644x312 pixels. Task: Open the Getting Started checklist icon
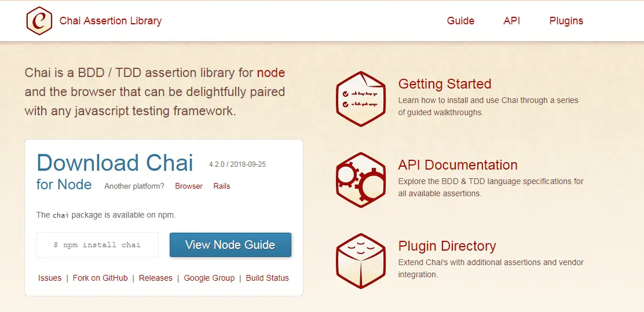pyautogui.click(x=361, y=98)
